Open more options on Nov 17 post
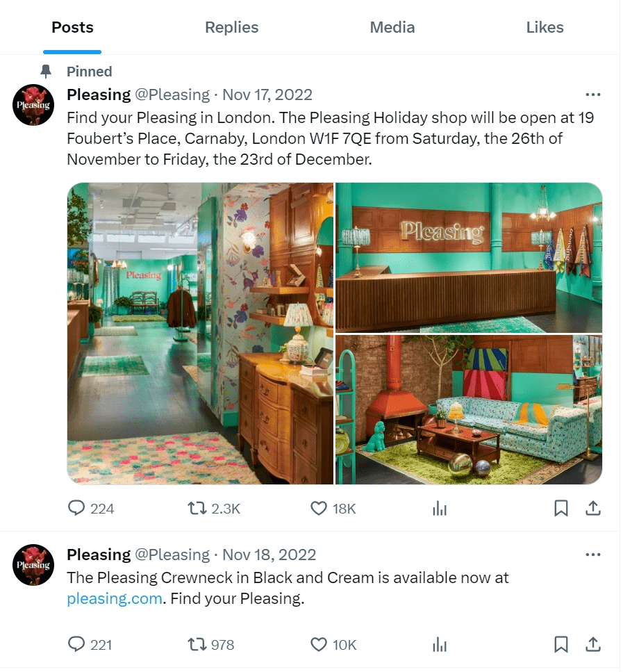 pos(593,95)
